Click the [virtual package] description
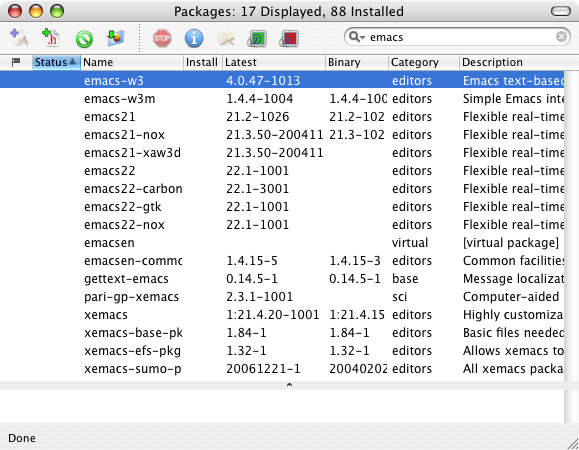 (511, 243)
